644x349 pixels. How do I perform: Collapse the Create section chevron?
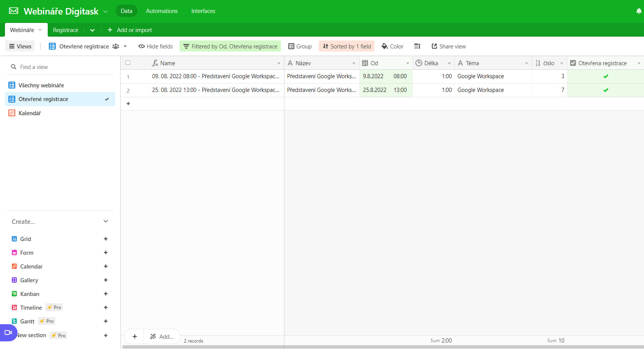106,222
